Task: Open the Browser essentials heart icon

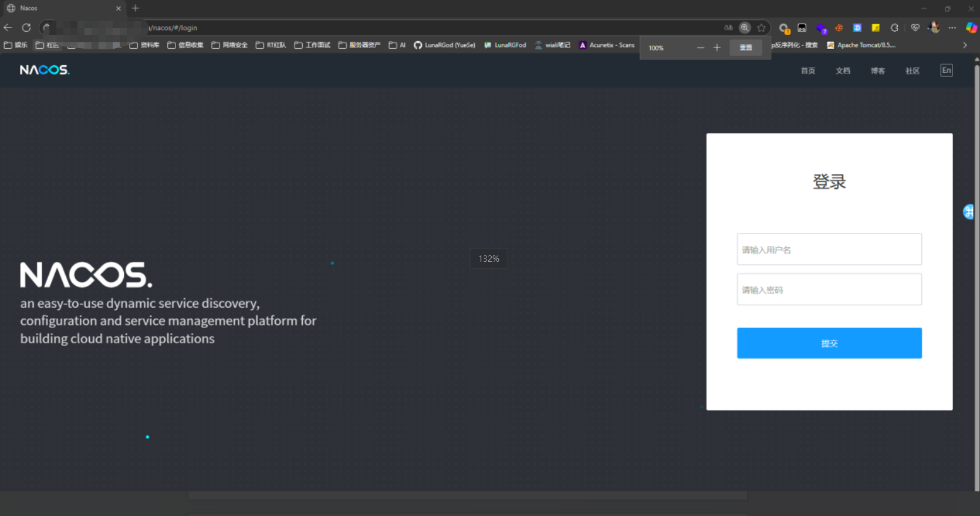Action: coord(915,28)
